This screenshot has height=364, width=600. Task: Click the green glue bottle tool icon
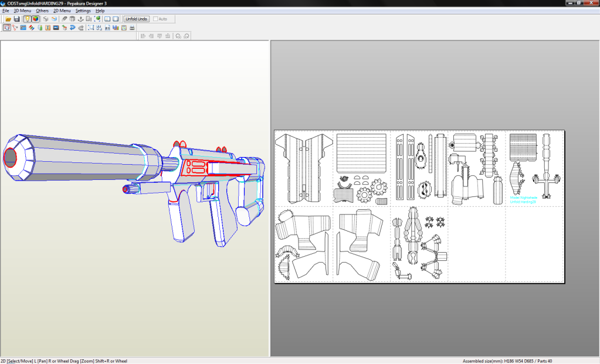[40, 28]
